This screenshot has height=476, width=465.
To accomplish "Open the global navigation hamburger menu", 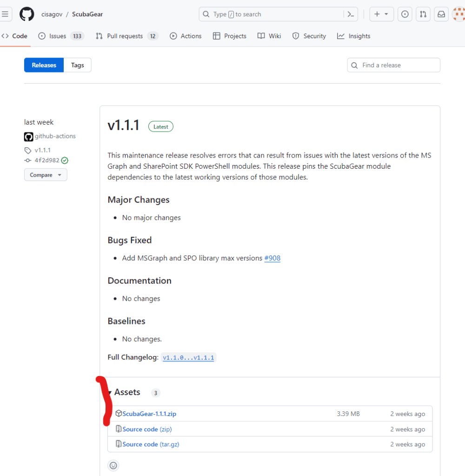I will click(6, 13).
